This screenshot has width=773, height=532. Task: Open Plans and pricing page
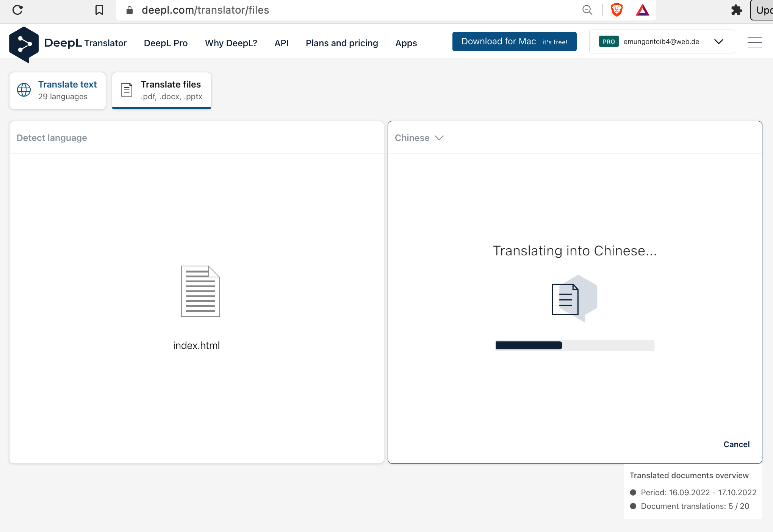pyautogui.click(x=342, y=43)
